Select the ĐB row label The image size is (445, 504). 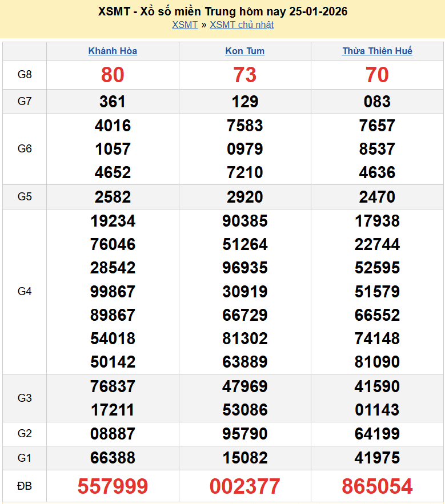25,486
